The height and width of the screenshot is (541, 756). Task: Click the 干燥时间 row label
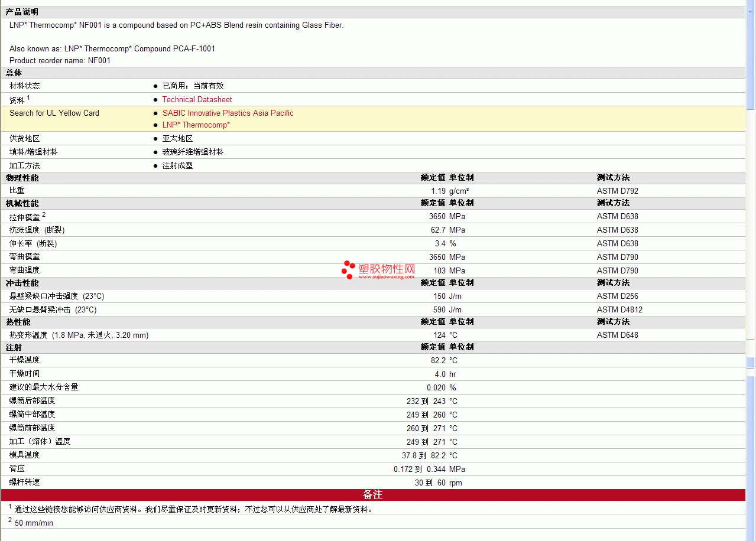pos(25,374)
